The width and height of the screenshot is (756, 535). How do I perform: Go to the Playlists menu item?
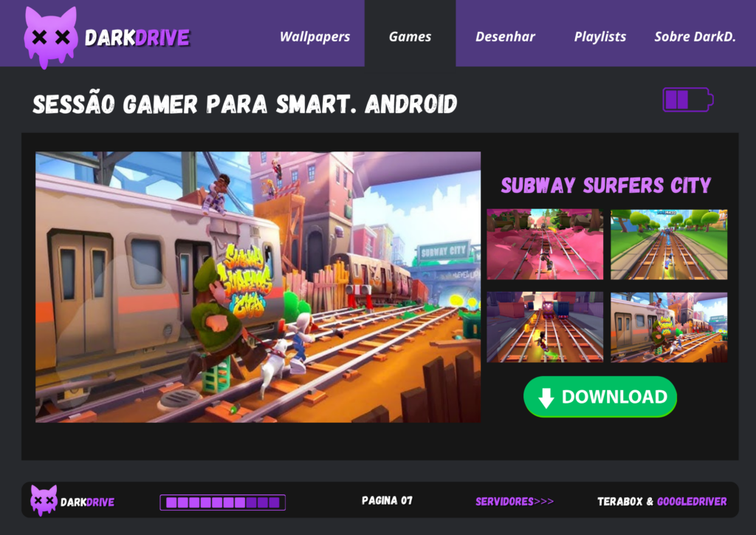pos(599,37)
